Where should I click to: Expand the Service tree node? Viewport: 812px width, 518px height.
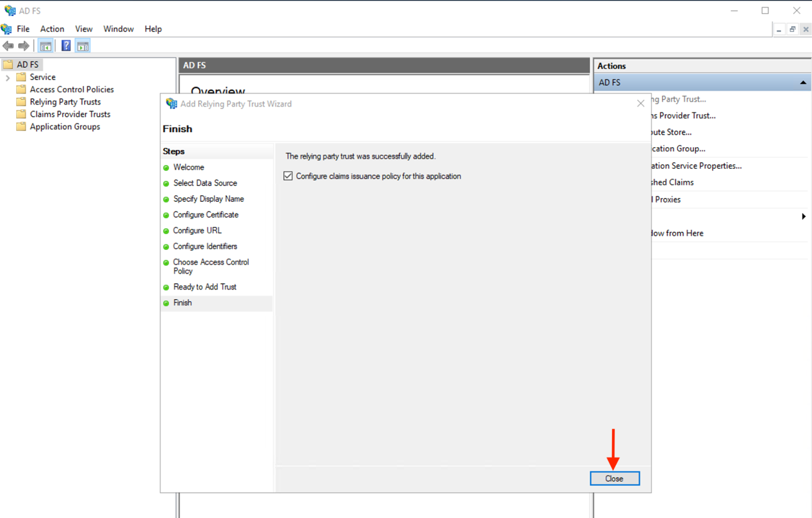(x=7, y=77)
